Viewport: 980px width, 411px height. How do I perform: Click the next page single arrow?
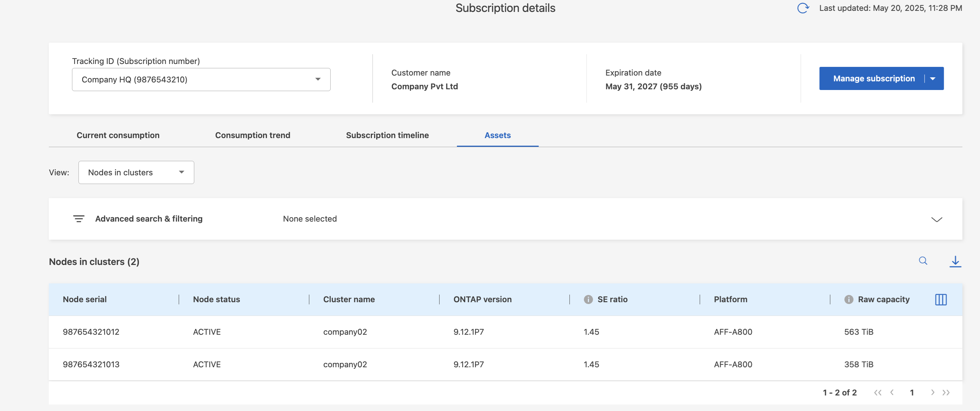pos(933,392)
